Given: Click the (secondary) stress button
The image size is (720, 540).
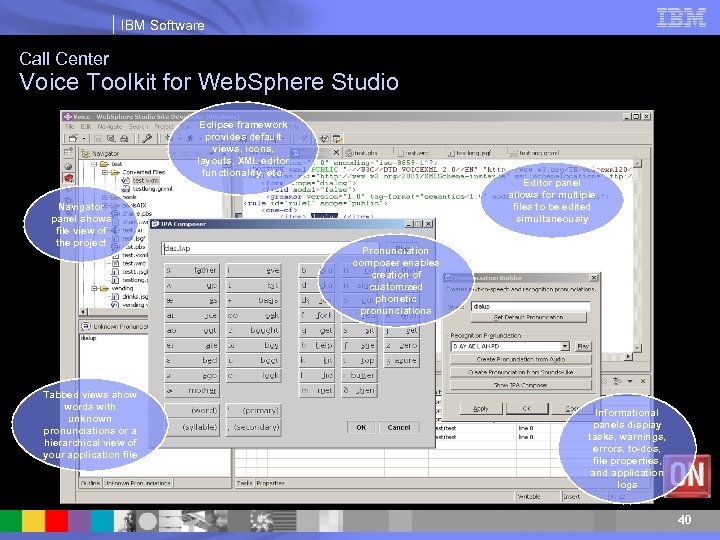Looking at the screenshot, I should (x=253, y=428).
